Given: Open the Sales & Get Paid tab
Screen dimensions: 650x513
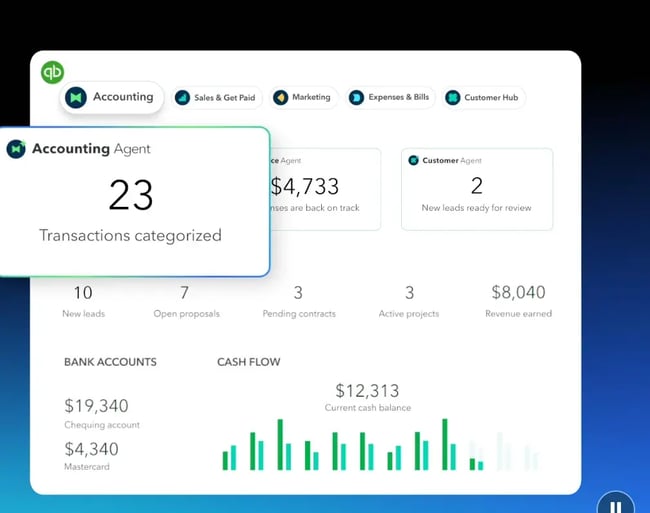Looking at the screenshot, I should (x=217, y=98).
